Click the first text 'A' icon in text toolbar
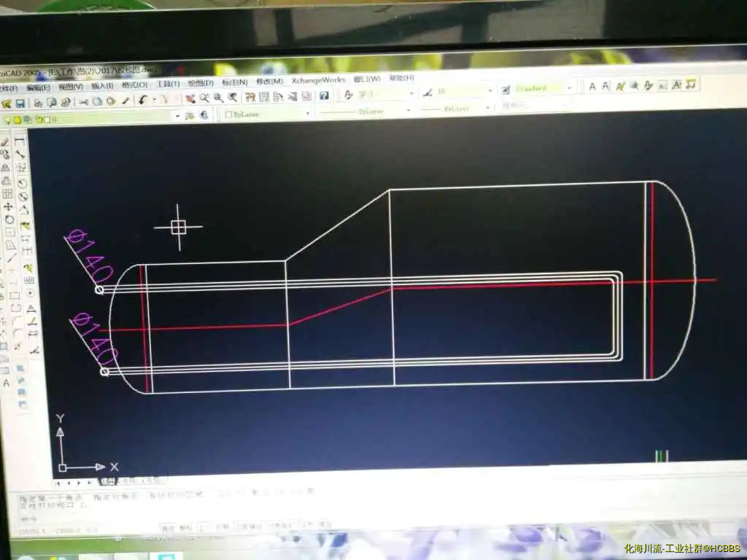Viewport: 747px width, 560px height. (592, 87)
